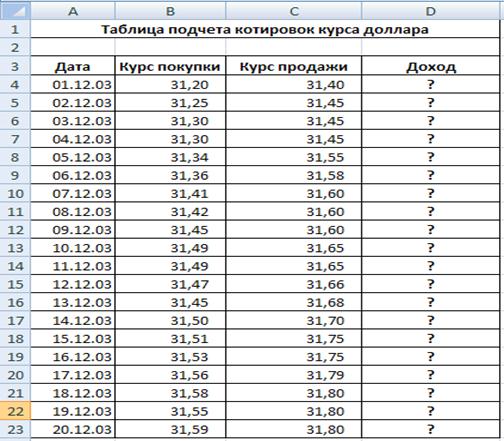Select row 10 header
This screenshot has height=441, width=504.
pos(15,193)
